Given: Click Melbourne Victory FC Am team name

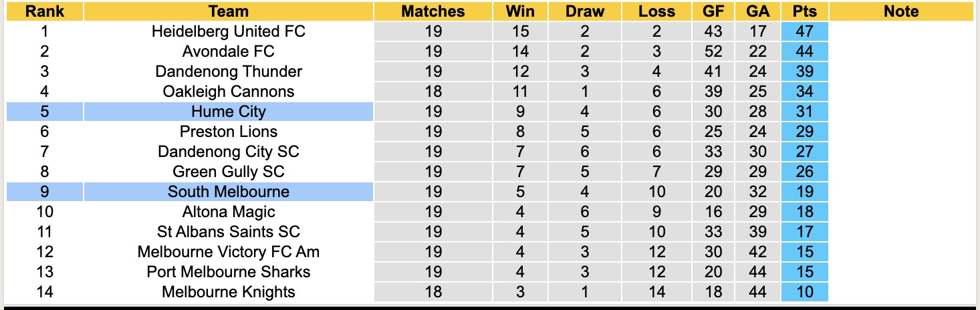Looking at the screenshot, I should 228,252.
